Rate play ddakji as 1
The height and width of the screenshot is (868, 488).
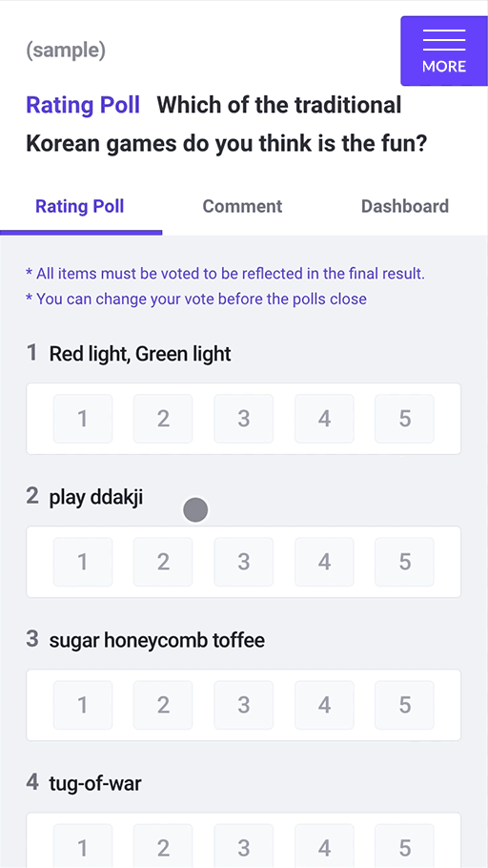(83, 562)
